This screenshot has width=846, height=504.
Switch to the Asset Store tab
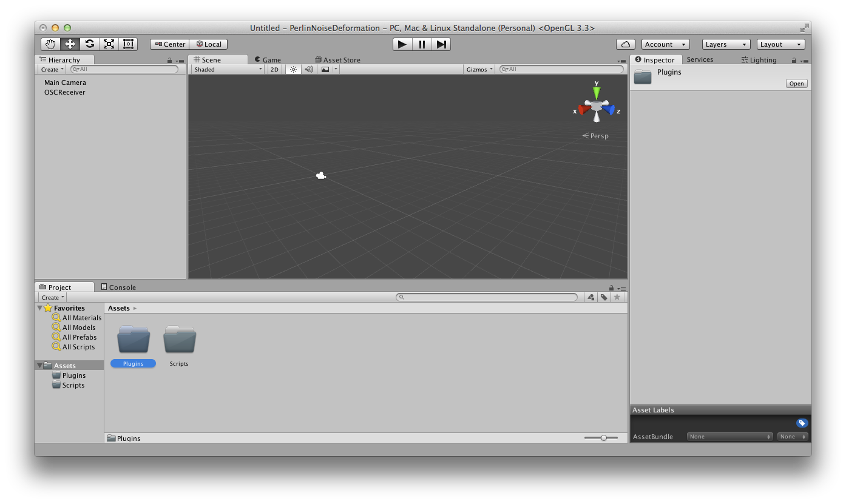point(337,59)
